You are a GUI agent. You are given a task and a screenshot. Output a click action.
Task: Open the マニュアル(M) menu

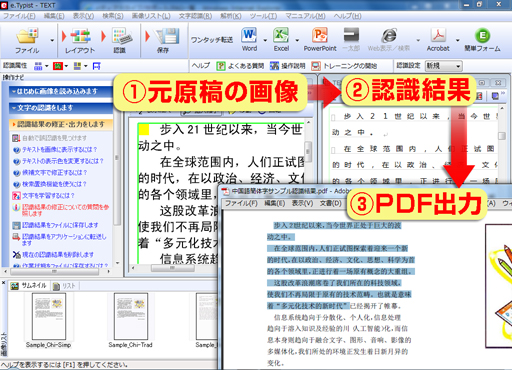305,16
